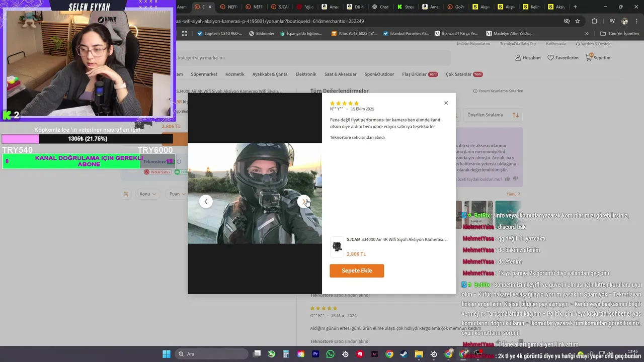Open Ayakkabı & Çanta category

point(270,74)
